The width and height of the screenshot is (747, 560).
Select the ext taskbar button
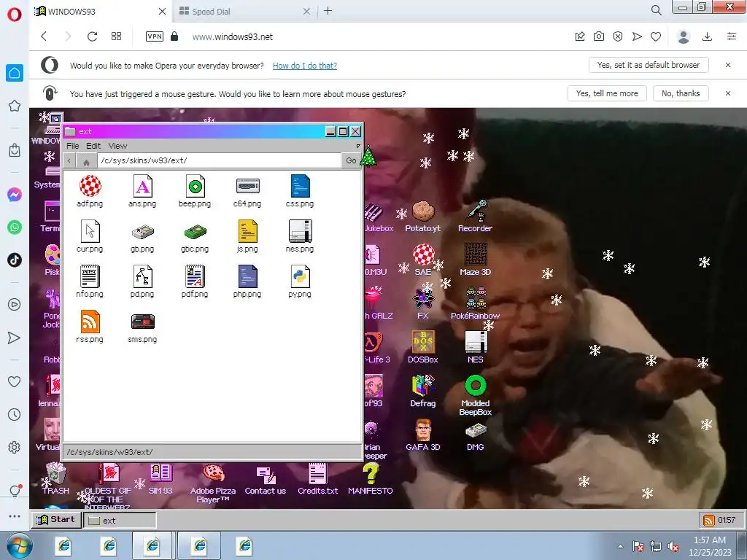(x=120, y=520)
